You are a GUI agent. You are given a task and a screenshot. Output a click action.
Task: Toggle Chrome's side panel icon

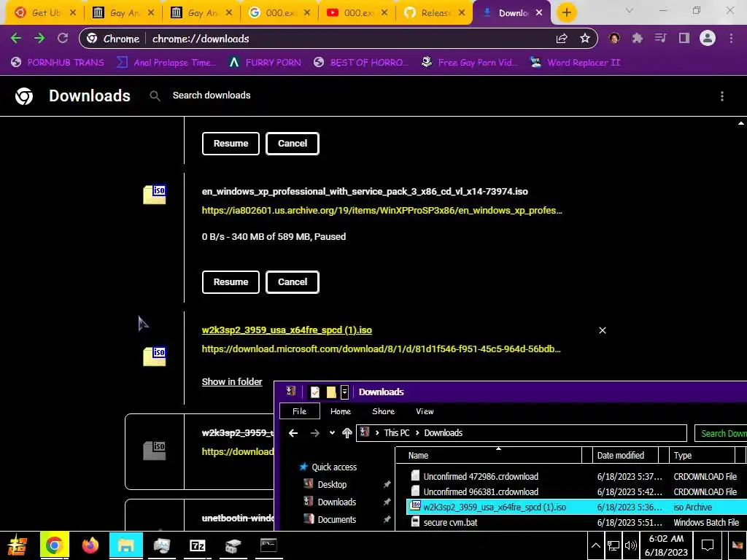click(x=684, y=39)
